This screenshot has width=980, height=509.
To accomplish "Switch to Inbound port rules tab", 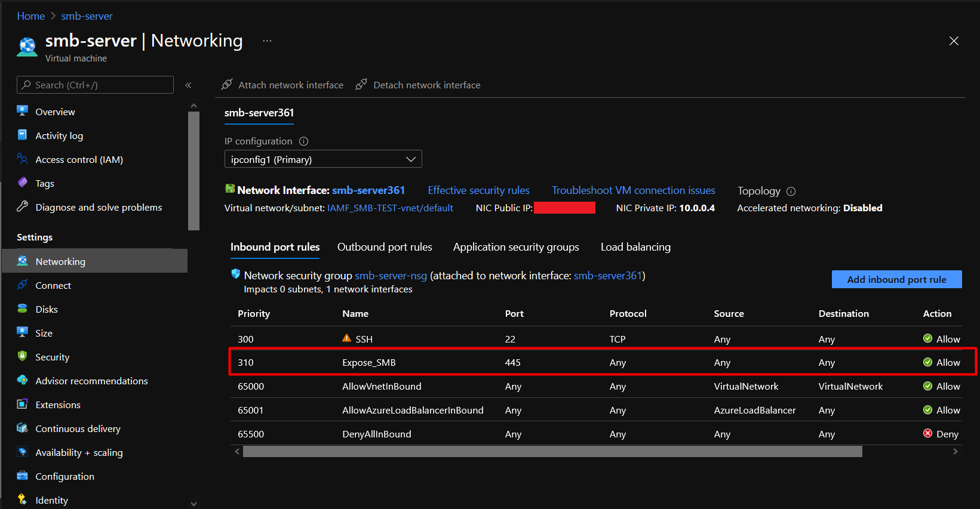I will 275,247.
